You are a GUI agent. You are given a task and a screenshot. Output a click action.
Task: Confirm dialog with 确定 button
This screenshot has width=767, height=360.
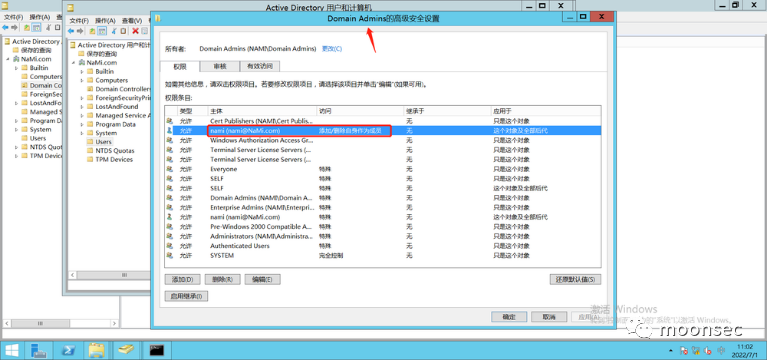coord(509,317)
